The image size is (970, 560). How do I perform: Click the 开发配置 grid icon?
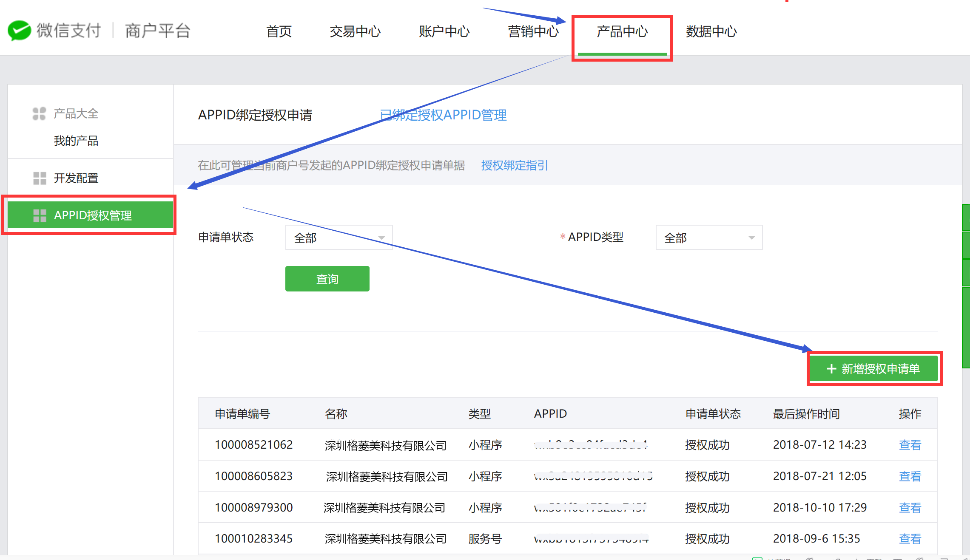(x=40, y=178)
